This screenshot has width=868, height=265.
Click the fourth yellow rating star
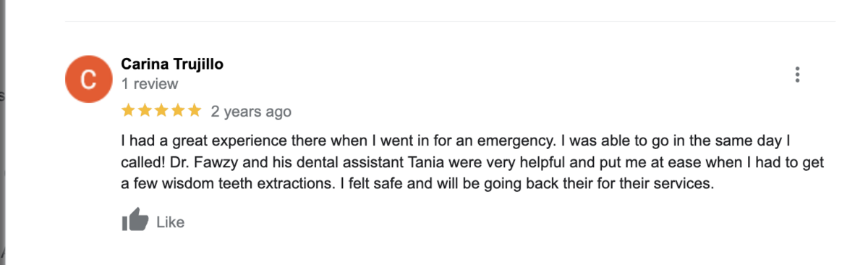pos(178,111)
